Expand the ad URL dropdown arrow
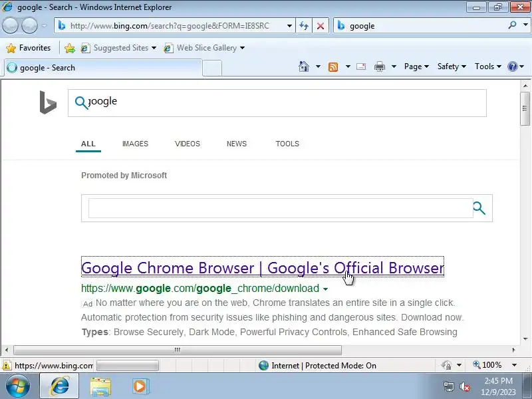Viewport: 532px width, 399px height. (x=325, y=289)
